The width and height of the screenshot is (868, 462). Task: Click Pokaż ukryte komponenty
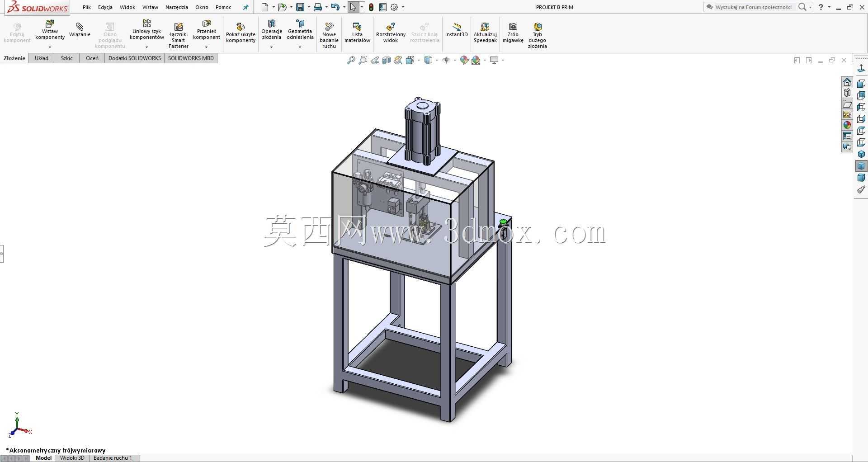[241, 33]
